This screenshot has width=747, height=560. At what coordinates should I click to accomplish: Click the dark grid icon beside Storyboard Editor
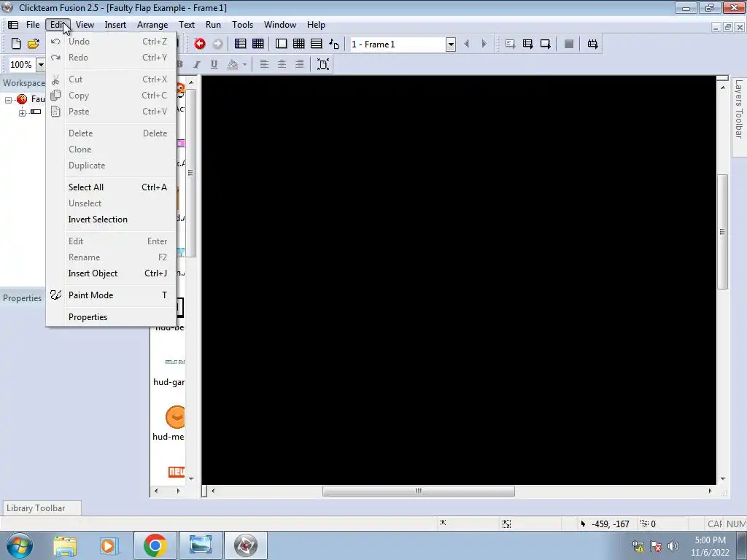pyautogui.click(x=258, y=44)
